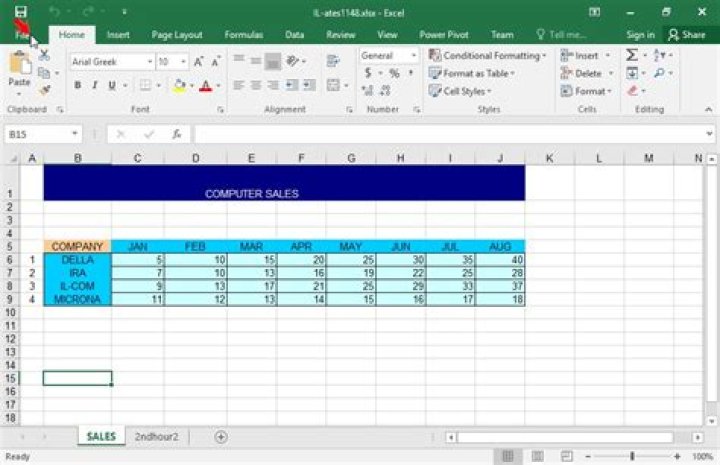The height and width of the screenshot is (465, 720).
Task: Click the Paste clipboard icon
Action: tap(19, 62)
